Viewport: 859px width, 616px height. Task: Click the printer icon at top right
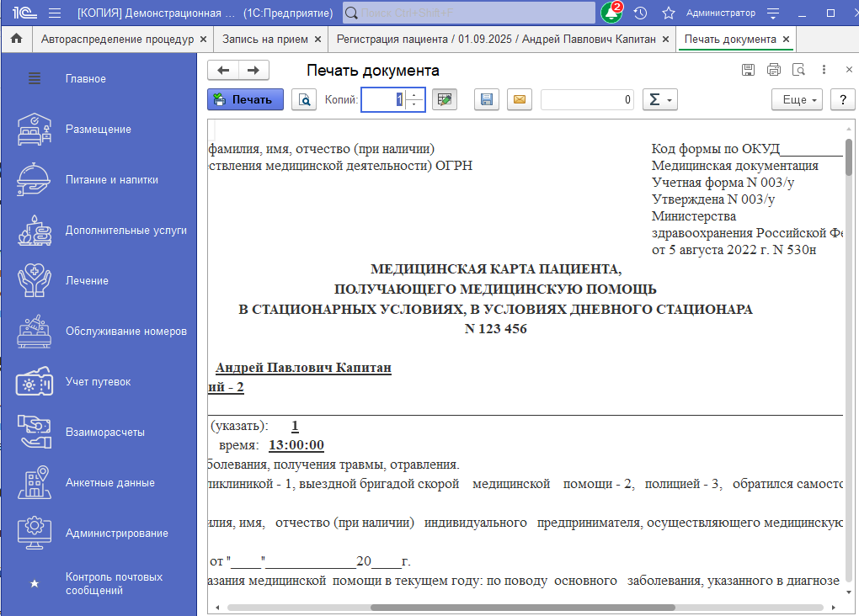point(773,70)
